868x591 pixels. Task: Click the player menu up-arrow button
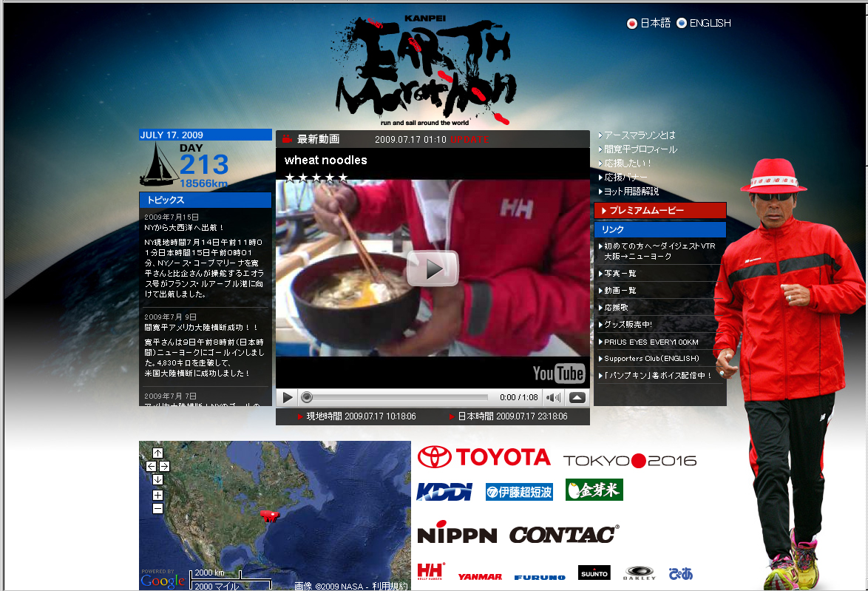click(576, 397)
